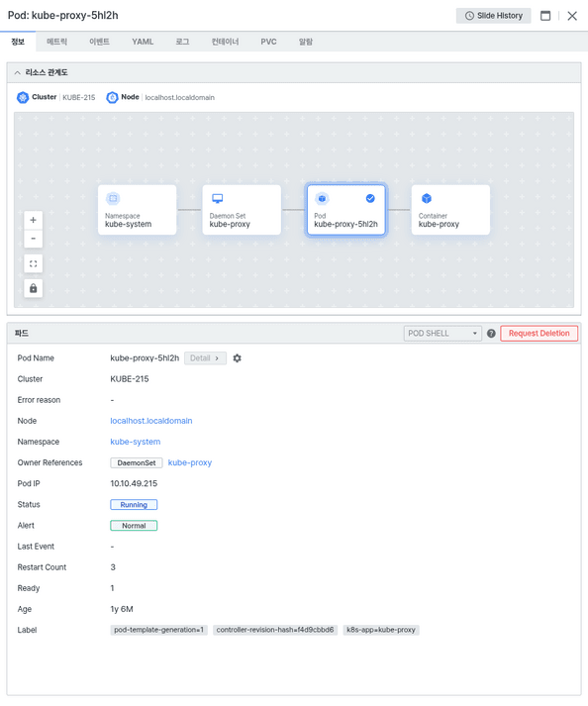This screenshot has height=706, width=588.
Task: Open the 로그 tab
Action: [x=182, y=42]
